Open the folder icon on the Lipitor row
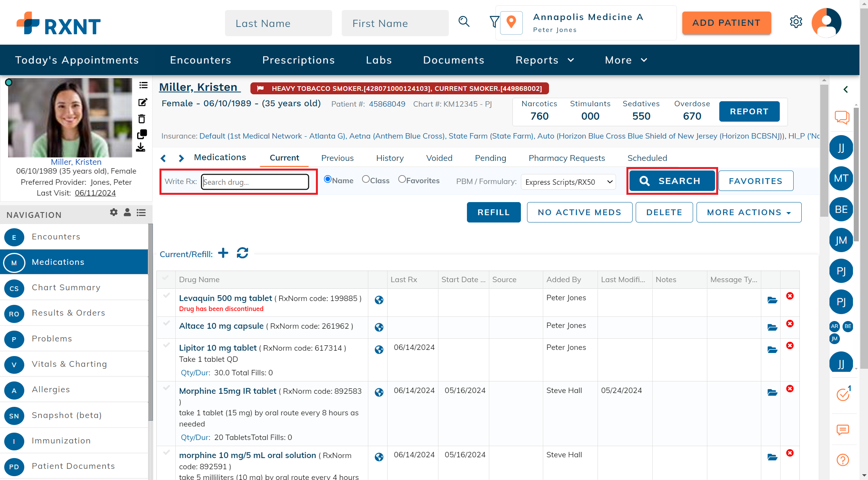868x480 pixels. coord(772,350)
